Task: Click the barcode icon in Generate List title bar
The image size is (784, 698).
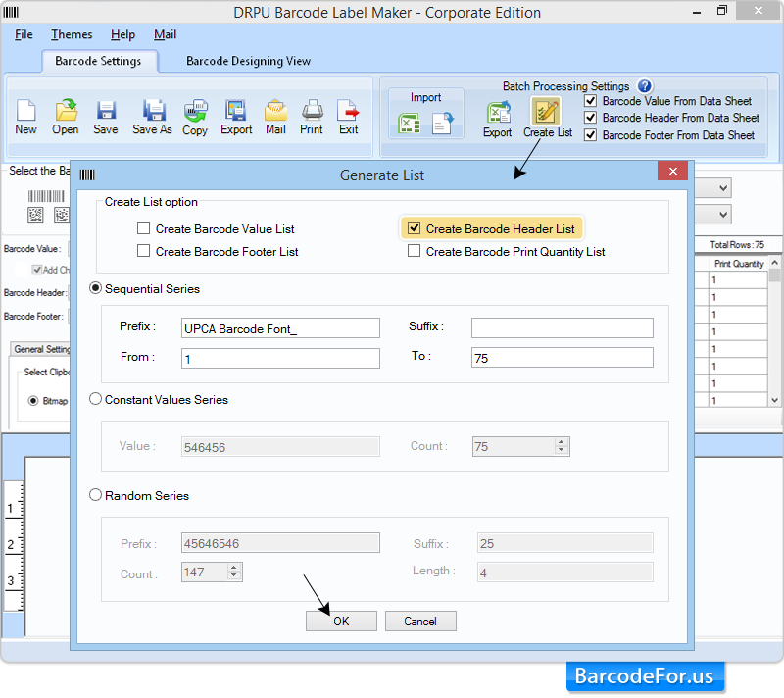Action: [x=87, y=175]
